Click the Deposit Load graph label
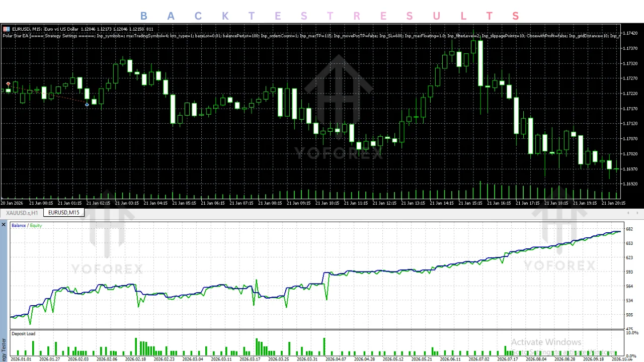The height and width of the screenshot is (362, 644). point(23,334)
